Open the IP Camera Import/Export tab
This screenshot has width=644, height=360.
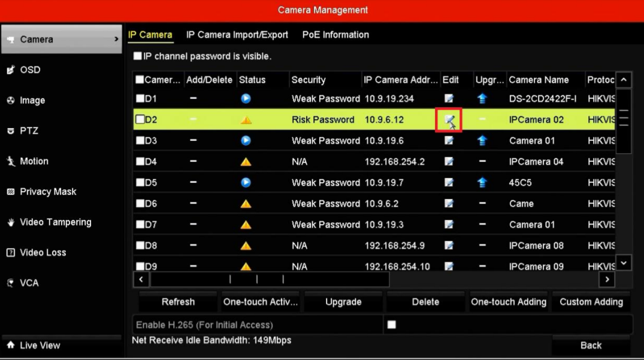(237, 35)
